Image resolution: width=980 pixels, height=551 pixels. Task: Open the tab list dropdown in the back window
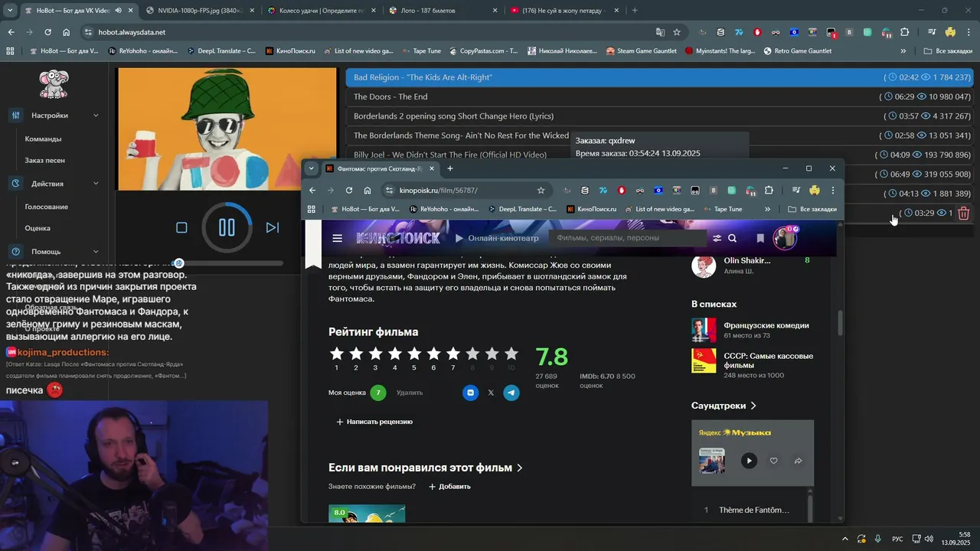10,11
